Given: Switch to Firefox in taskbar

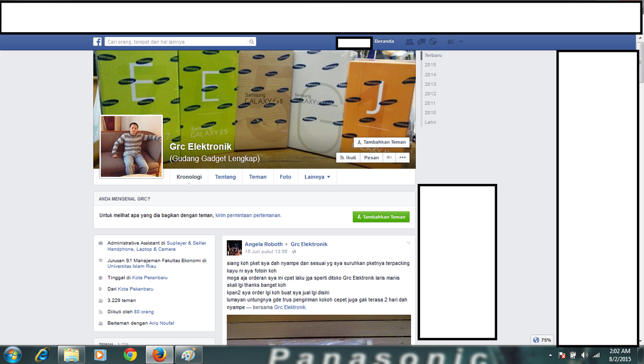Looking at the screenshot, I should pyautogui.click(x=159, y=355).
